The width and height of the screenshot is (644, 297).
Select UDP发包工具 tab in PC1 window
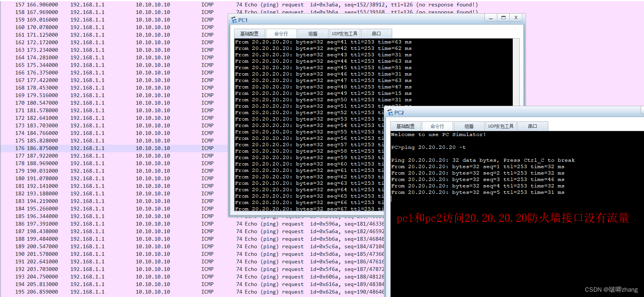coord(345,34)
